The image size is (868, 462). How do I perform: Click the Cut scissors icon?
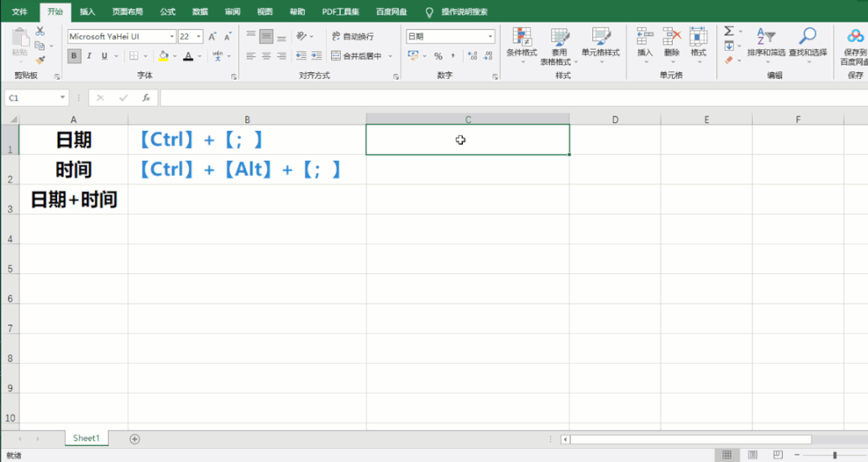40,31
